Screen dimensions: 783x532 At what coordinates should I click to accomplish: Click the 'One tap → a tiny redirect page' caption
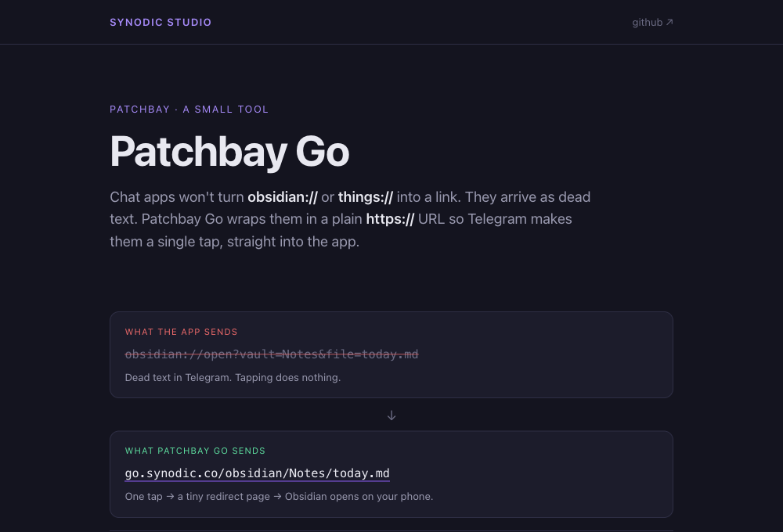tap(280, 497)
